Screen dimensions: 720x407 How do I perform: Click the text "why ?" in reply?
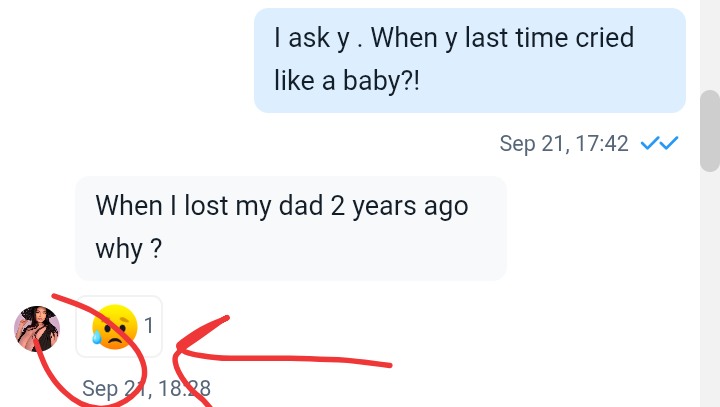[x=129, y=249]
